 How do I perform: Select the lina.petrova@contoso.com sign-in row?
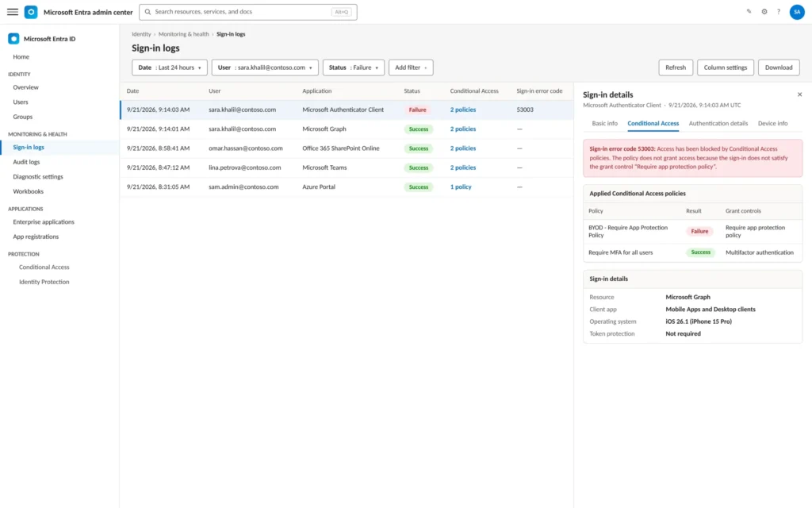click(347, 167)
